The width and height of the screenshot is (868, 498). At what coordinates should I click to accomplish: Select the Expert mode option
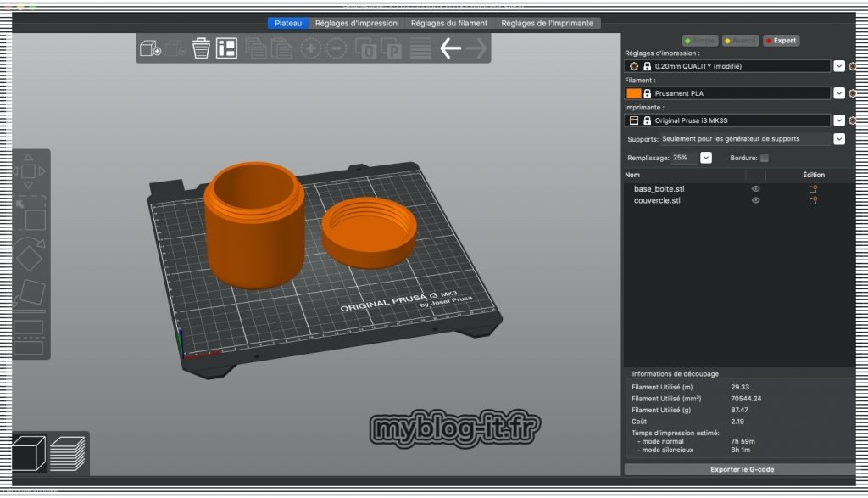pyautogui.click(x=781, y=41)
